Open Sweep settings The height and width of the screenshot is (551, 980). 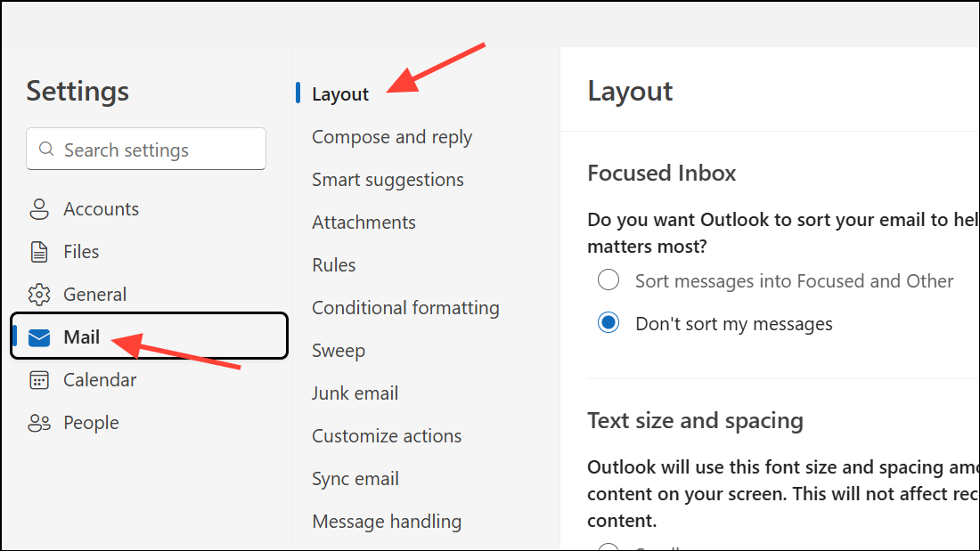click(x=339, y=351)
